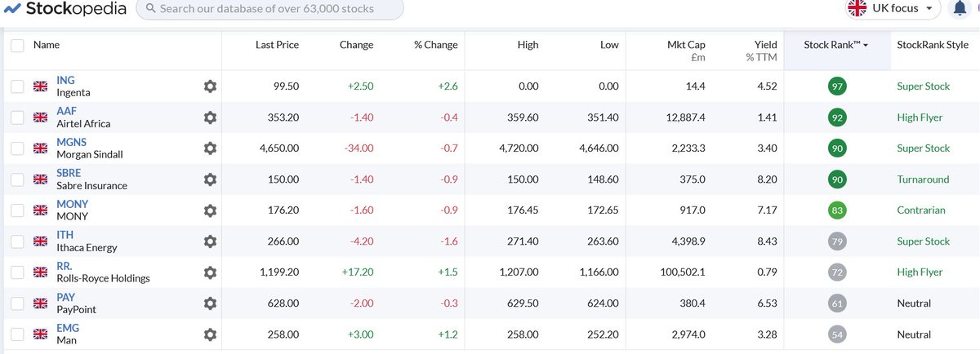Open the EMG ticker link
980x354 pixels.
point(68,328)
